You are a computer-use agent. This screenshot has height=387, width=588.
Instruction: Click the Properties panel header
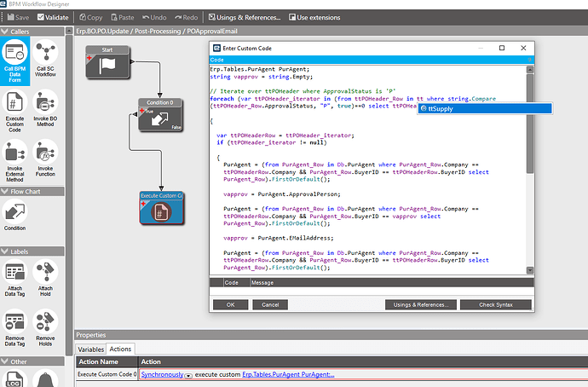click(331, 335)
